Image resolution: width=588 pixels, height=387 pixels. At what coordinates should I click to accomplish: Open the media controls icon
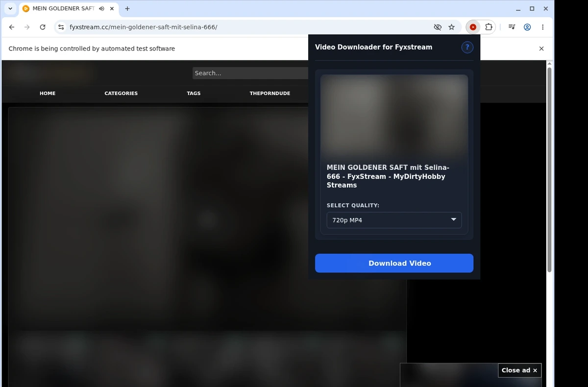tap(512, 27)
